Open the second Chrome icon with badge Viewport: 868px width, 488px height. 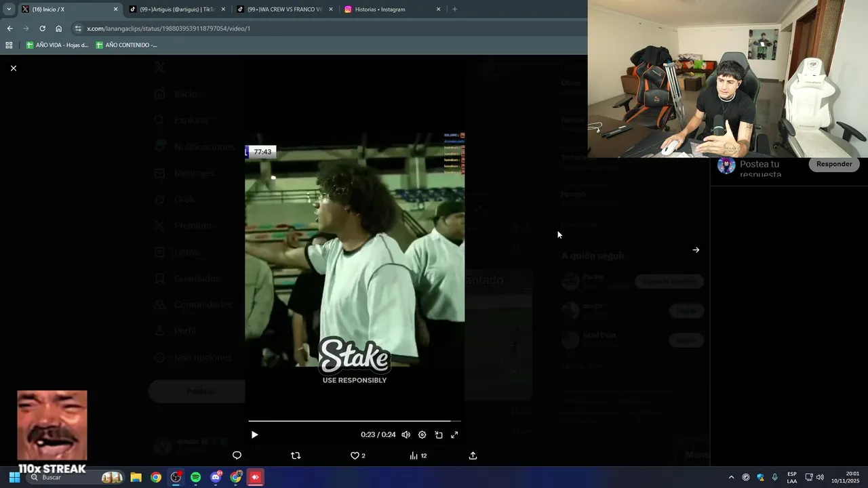pyautogui.click(x=235, y=477)
